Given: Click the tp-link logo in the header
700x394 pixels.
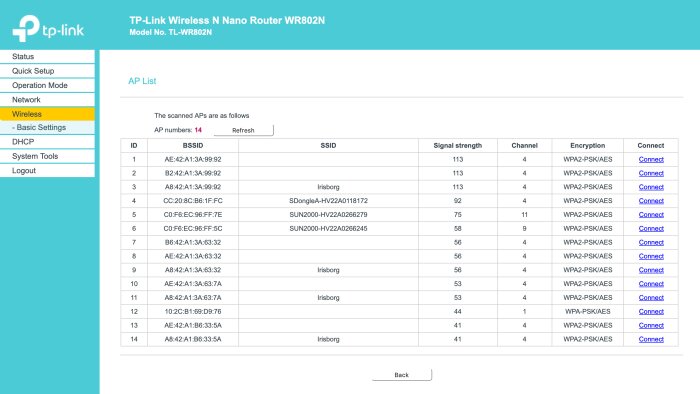Looking at the screenshot, I should click(x=48, y=29).
